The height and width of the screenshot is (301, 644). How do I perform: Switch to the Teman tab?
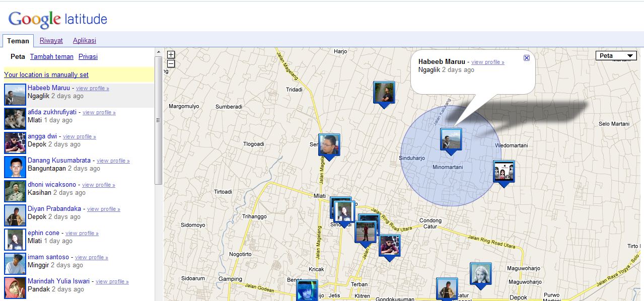click(18, 41)
